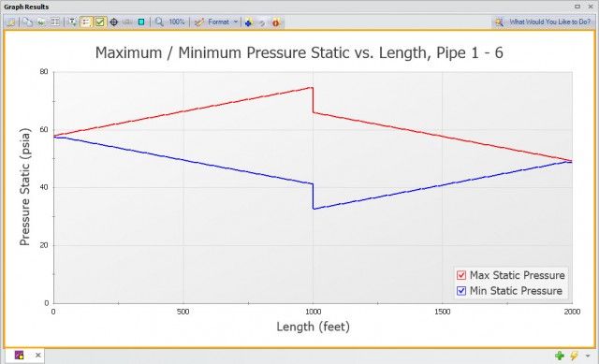599x364 pixels.
Task: Click the Min Static Pressure legend label
Action: point(516,291)
